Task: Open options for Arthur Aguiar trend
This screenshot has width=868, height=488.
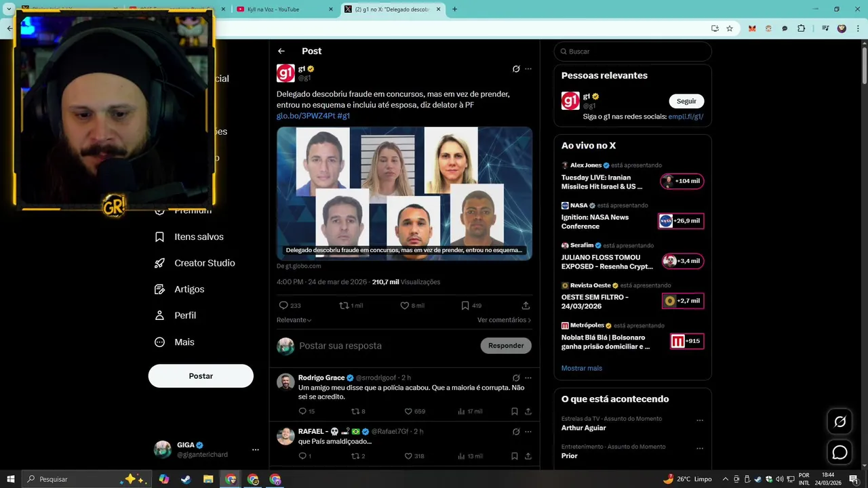Action: point(700,420)
